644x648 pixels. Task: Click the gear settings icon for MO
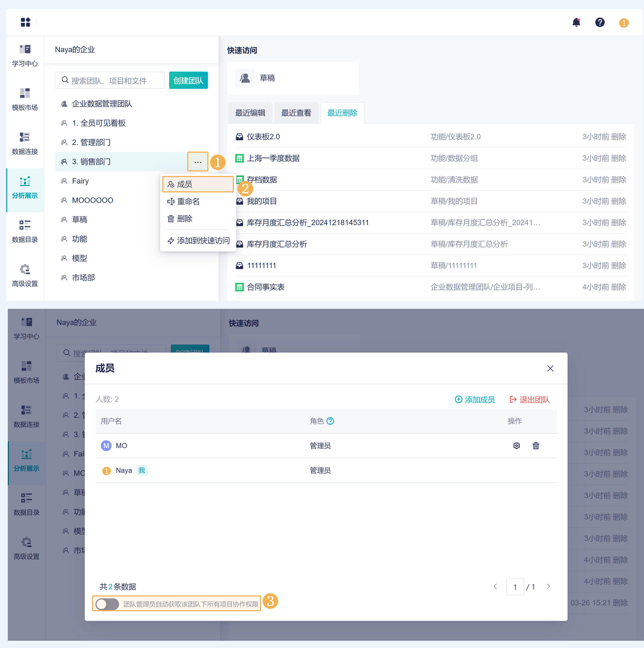click(x=516, y=445)
